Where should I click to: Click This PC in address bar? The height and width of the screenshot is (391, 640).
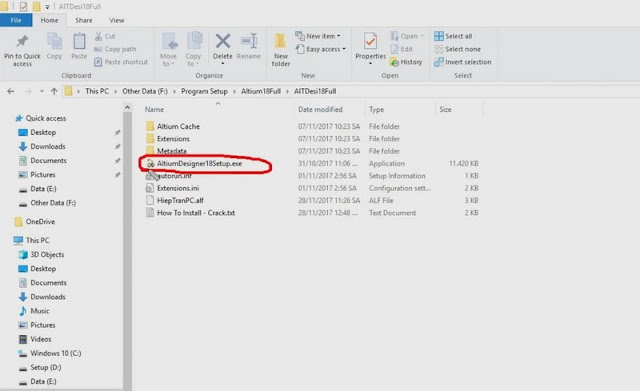[97, 91]
